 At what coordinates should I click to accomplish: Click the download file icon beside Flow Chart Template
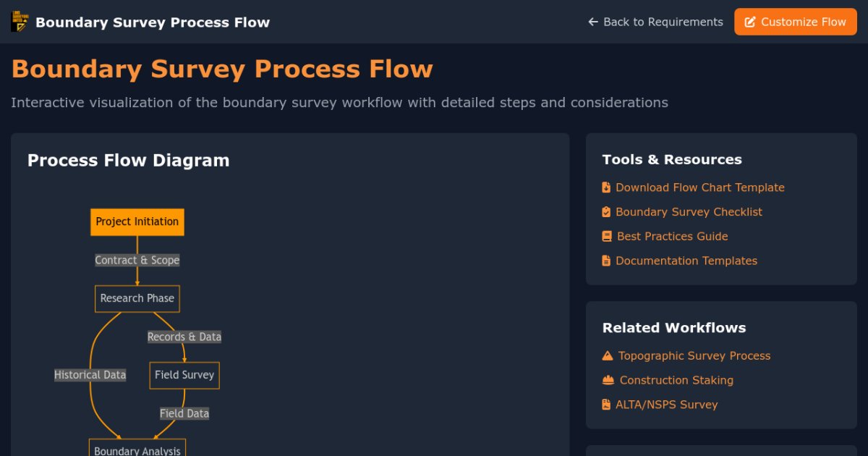tap(606, 187)
